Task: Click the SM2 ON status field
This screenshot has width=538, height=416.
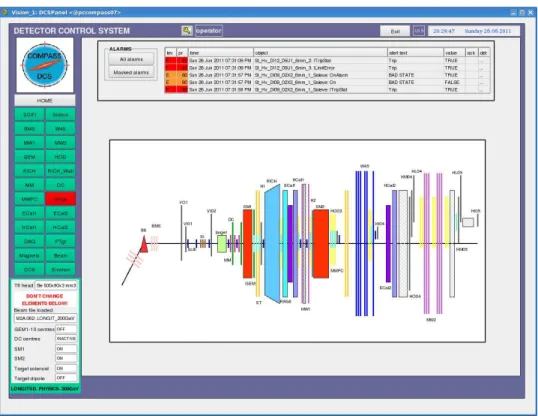Action: coord(66,358)
